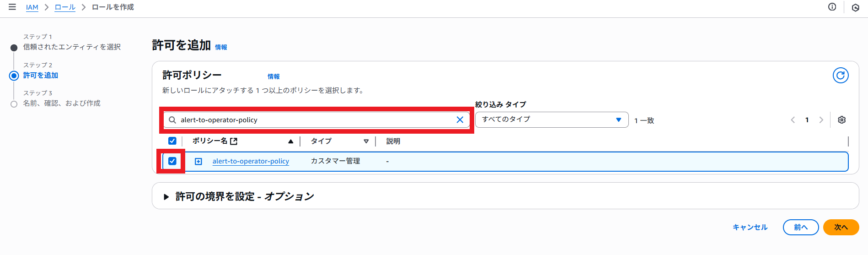Open the hamburger navigation menu
Image resolution: width=868 pixels, height=255 pixels.
point(12,7)
